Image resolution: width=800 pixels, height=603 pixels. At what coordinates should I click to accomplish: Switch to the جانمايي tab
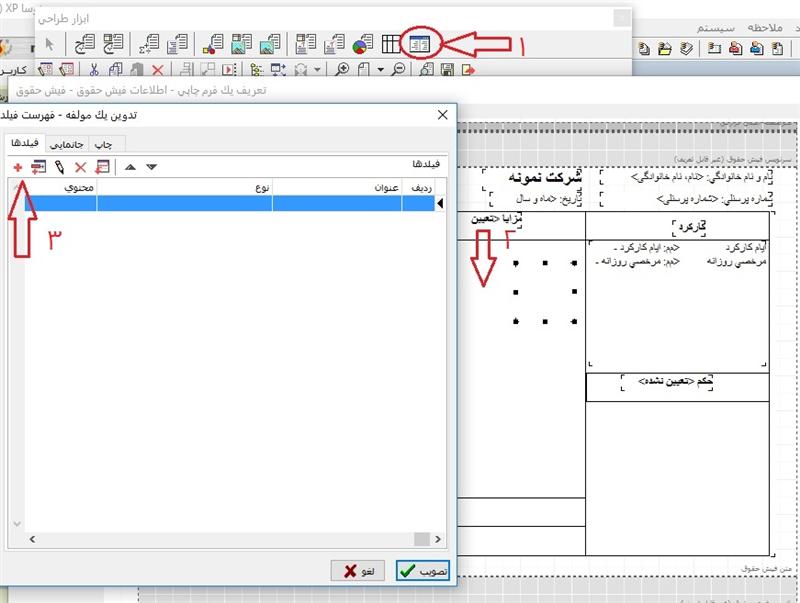click(54, 144)
